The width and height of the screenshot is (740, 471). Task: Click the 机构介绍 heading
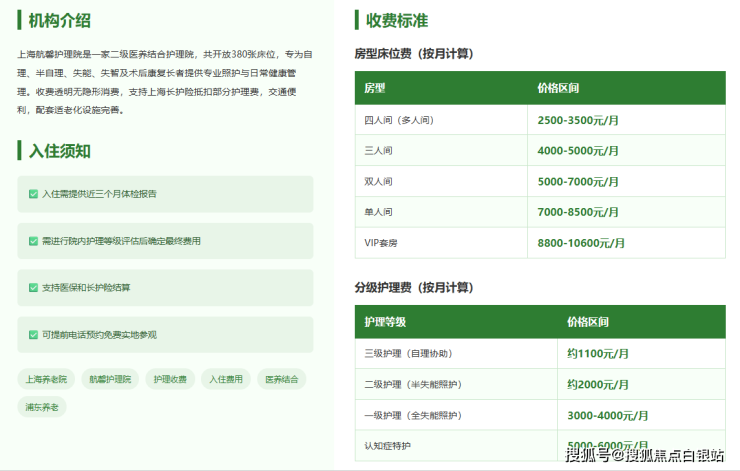pyautogui.click(x=59, y=20)
